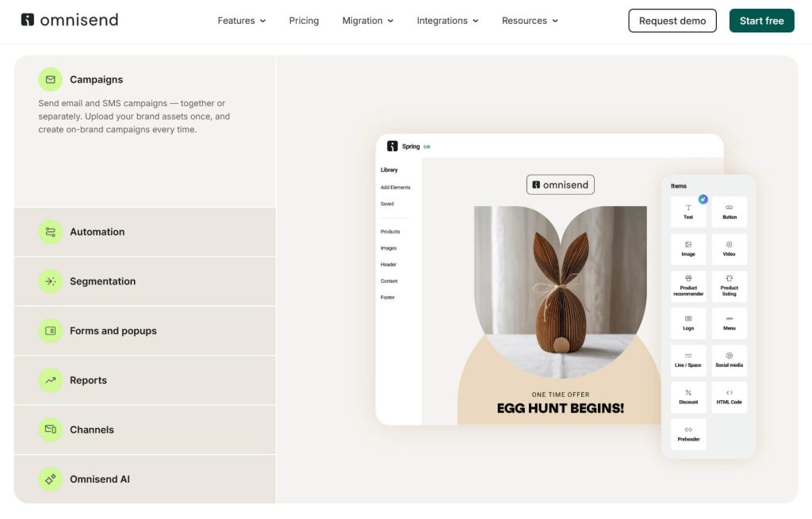Open Reports via its chart icon

(50, 380)
